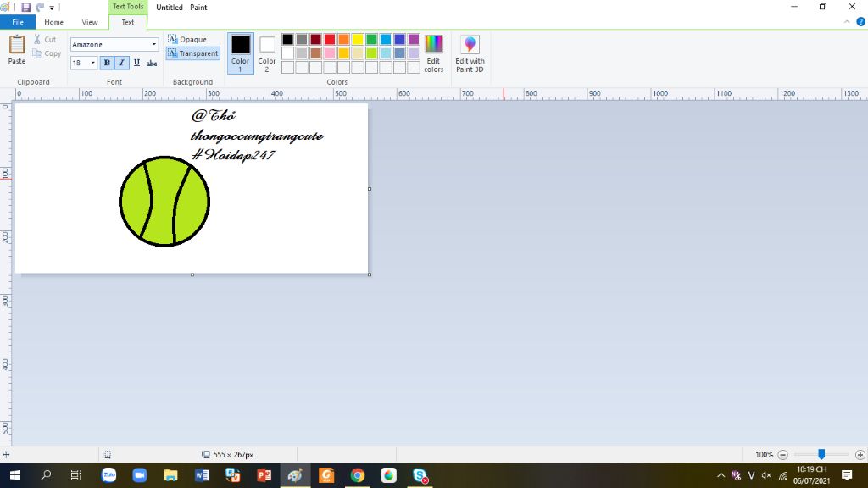The width and height of the screenshot is (868, 488).
Task: Pick the yellow color swatch
Action: tap(358, 39)
